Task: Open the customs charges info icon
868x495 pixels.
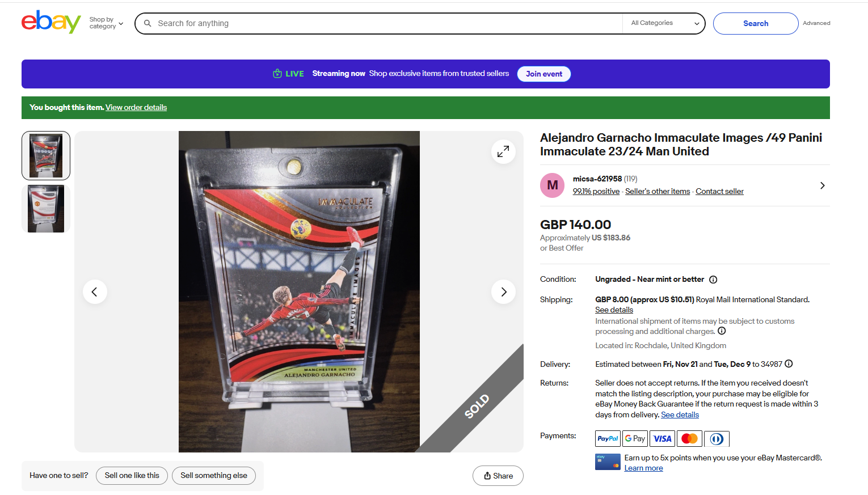Action: point(722,331)
